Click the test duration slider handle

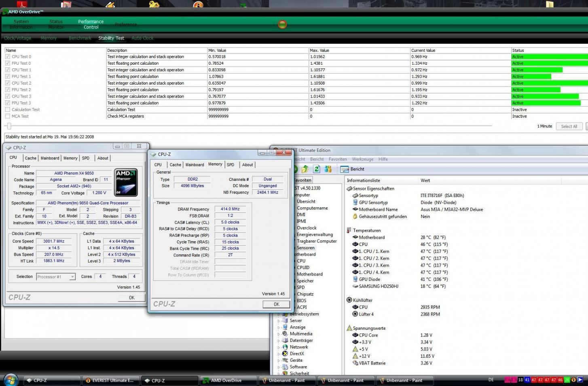coord(9,126)
